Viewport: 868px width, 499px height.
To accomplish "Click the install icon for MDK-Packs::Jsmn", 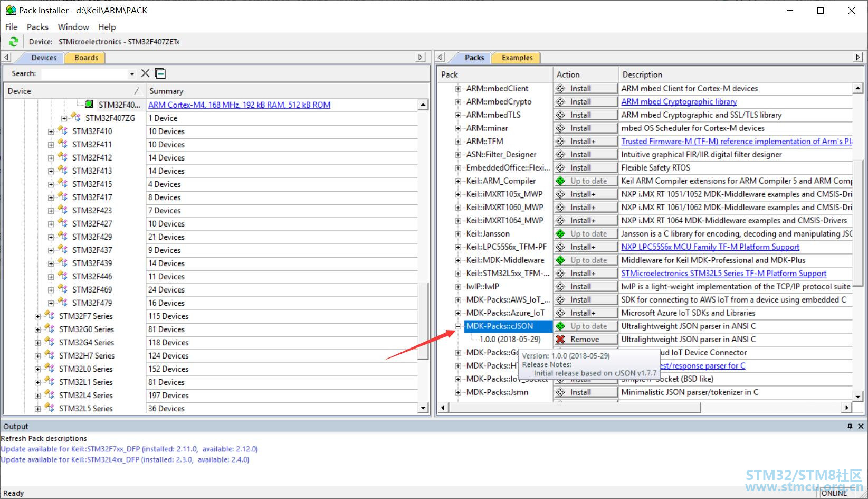I will pyautogui.click(x=560, y=392).
